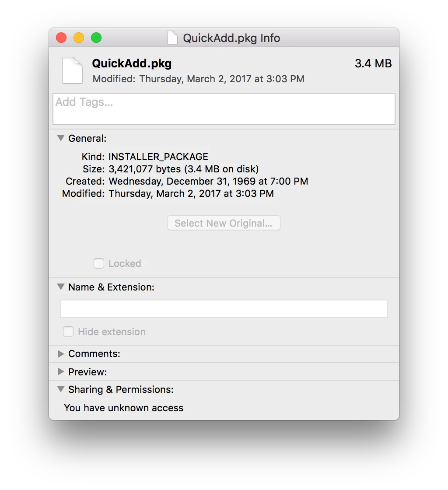
Task: Click the window title 'QuickAdd.pkg Info'
Action: tap(231, 38)
